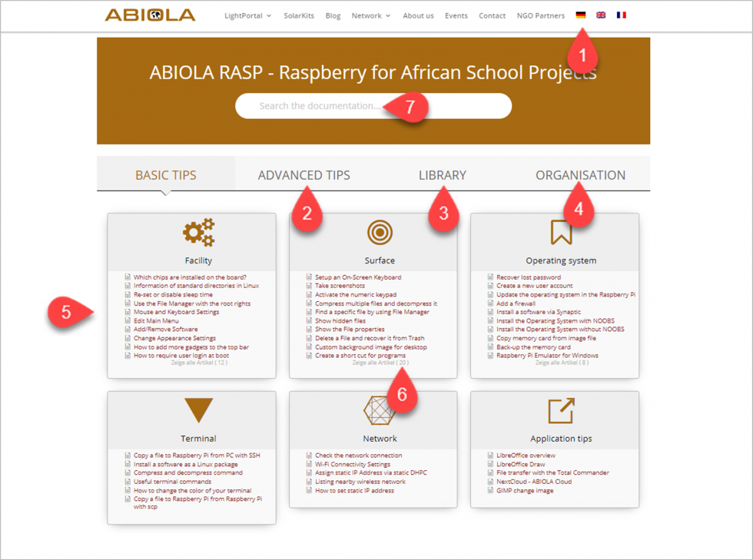Open the NGO Partners menu item
This screenshot has height=560, width=753.
[x=541, y=16]
